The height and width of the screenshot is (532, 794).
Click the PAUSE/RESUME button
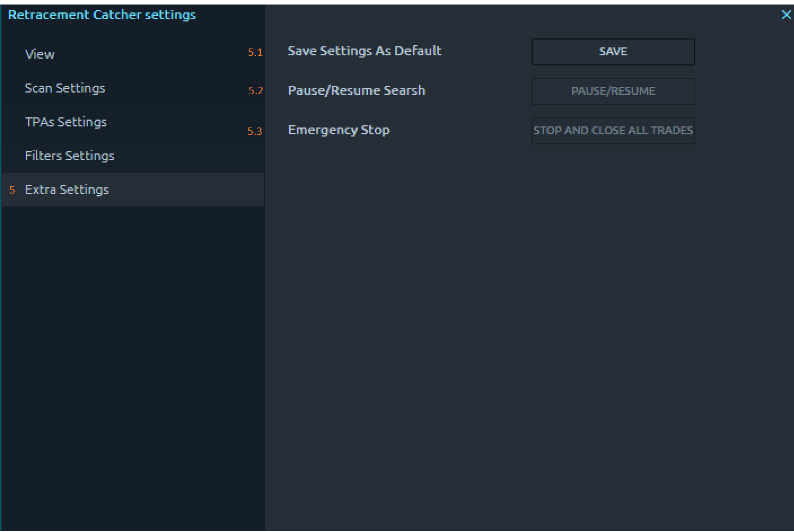(613, 91)
